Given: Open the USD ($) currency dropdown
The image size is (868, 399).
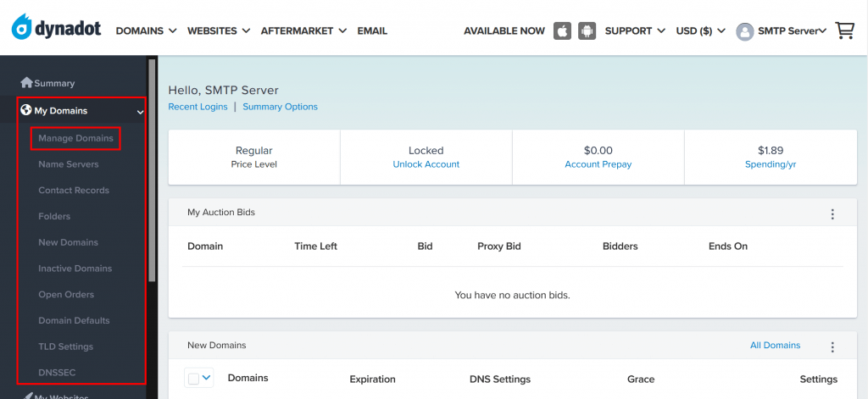Looking at the screenshot, I should click(700, 31).
